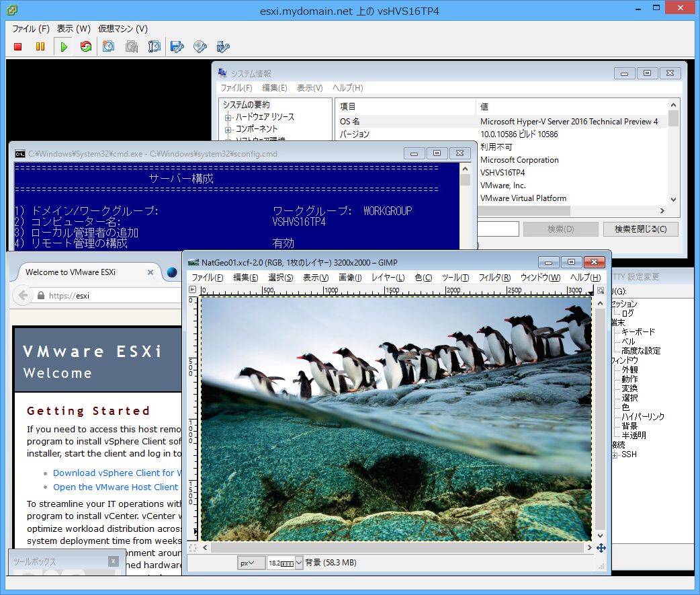Click the System Information search text field
Image resolution: width=700 pixels, height=595 pixels.
click(x=498, y=229)
